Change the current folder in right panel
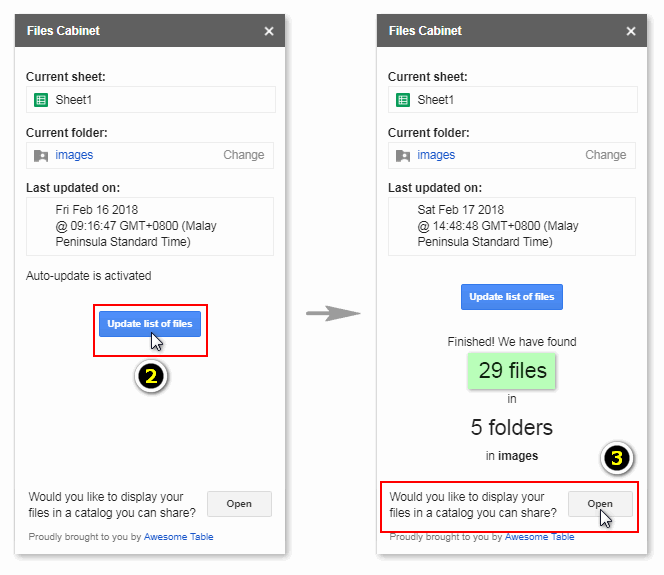The image size is (664, 575). (x=606, y=155)
